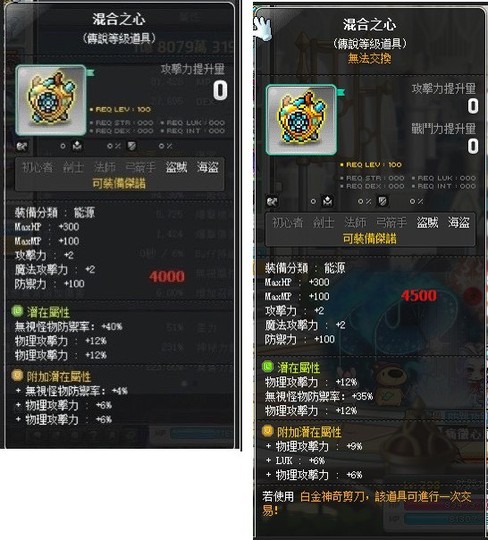Click the red 4500 price text

(419, 295)
